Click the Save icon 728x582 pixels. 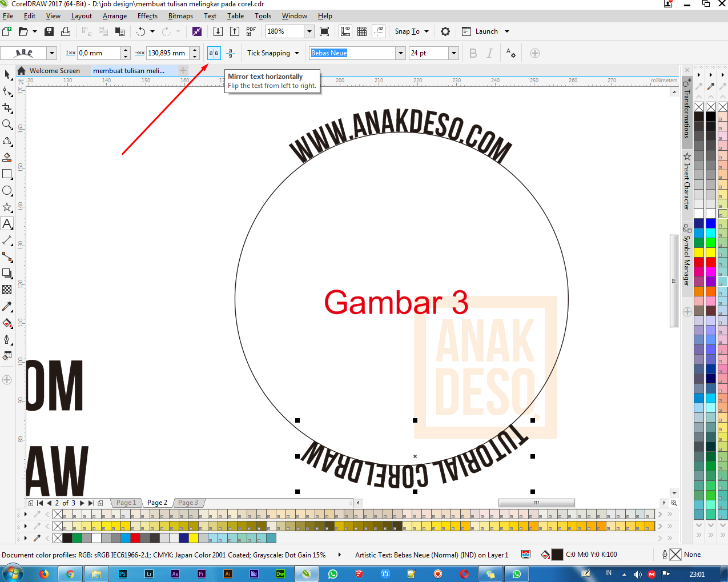[49, 31]
